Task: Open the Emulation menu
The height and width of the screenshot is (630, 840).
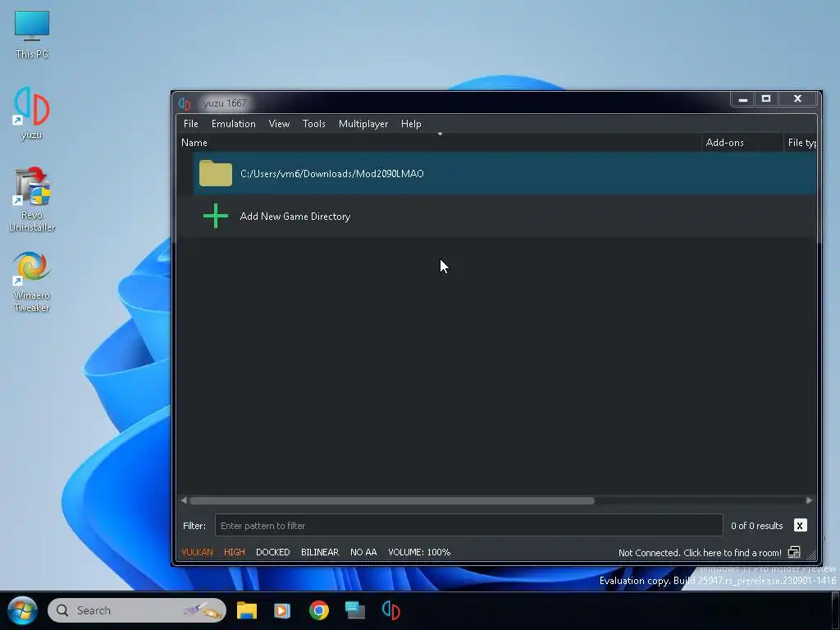Action: (x=233, y=124)
